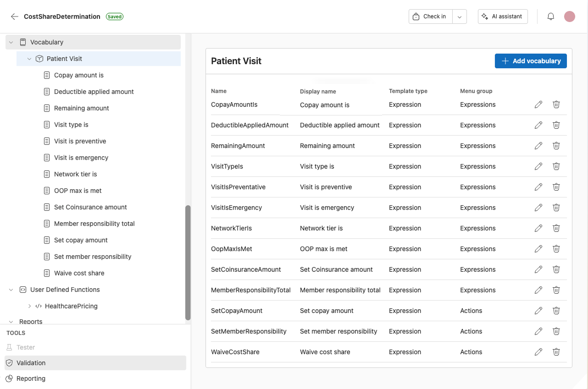Open the Check in dropdown arrow
Image resolution: width=588 pixels, height=389 pixels.
pos(460,16)
